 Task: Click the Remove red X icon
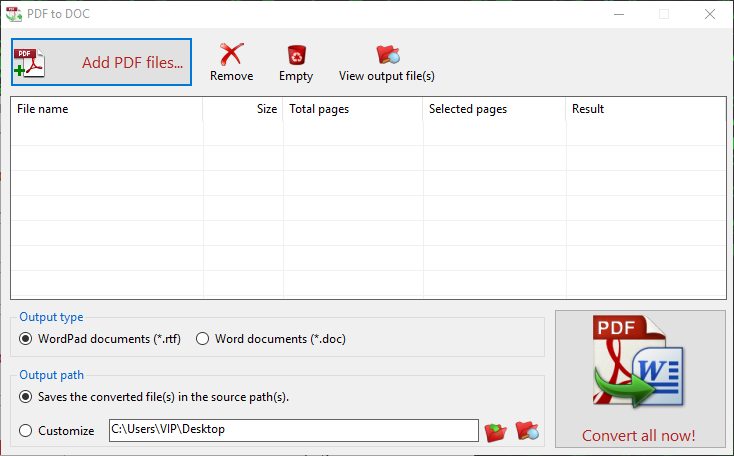(231, 56)
